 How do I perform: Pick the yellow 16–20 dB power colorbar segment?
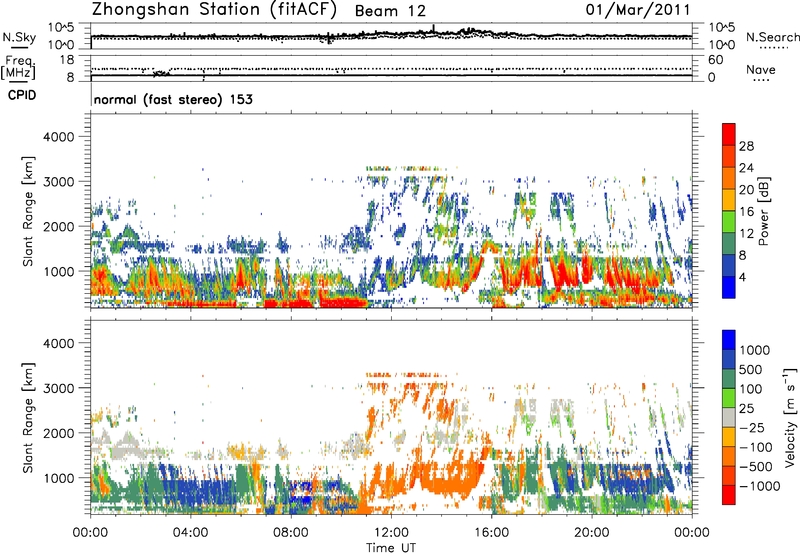[729, 200]
